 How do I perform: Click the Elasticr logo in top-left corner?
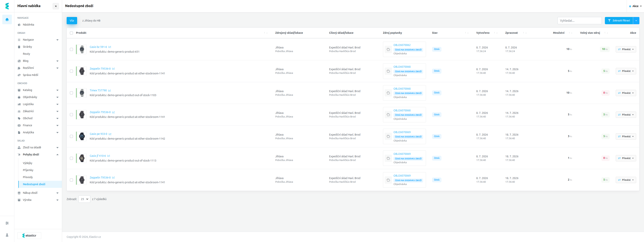point(7,6)
